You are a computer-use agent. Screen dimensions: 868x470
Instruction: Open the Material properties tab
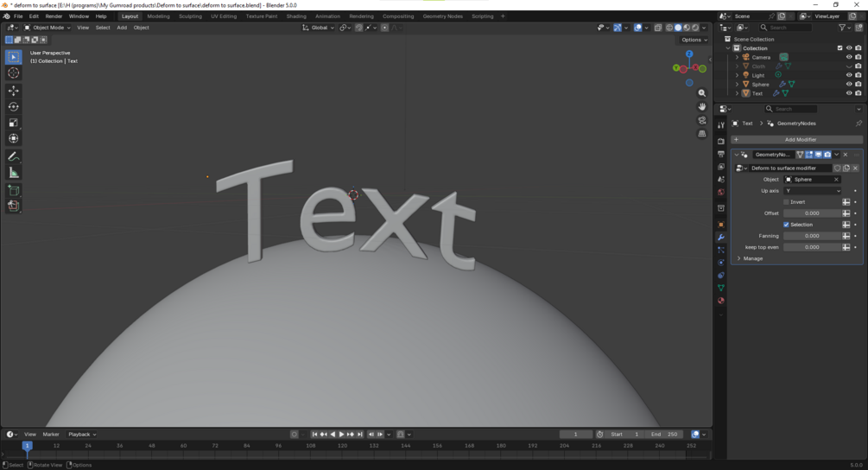[721, 301]
